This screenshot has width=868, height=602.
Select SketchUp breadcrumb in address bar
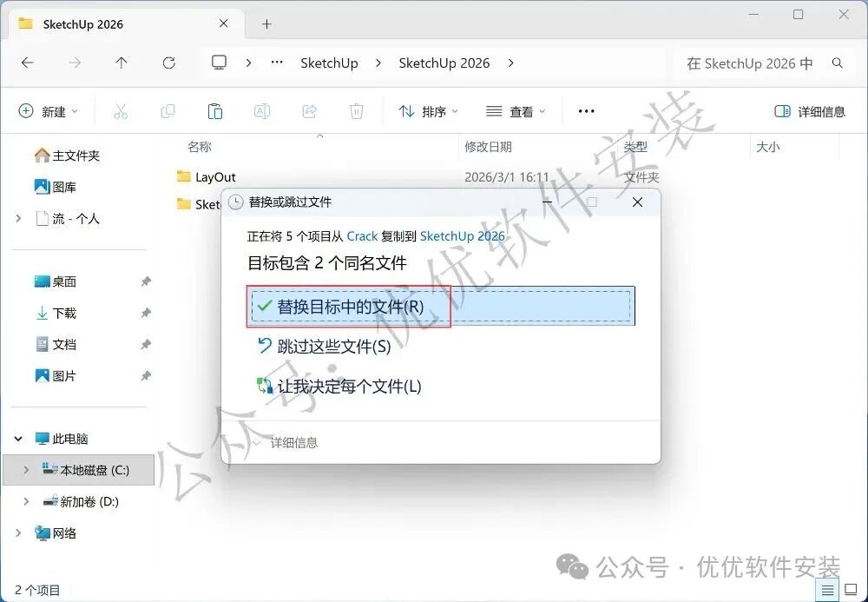(329, 63)
